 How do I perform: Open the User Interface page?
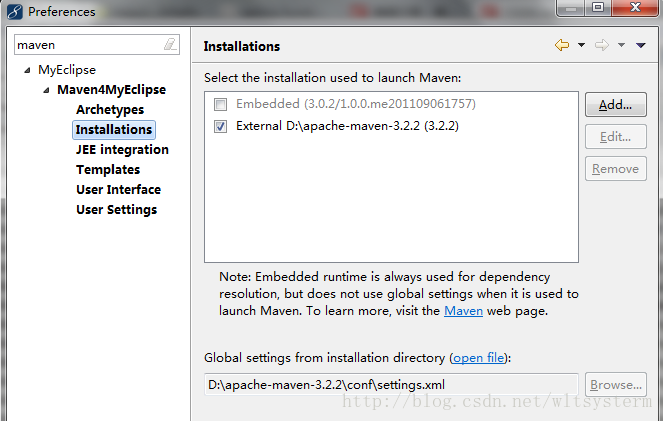[118, 189]
